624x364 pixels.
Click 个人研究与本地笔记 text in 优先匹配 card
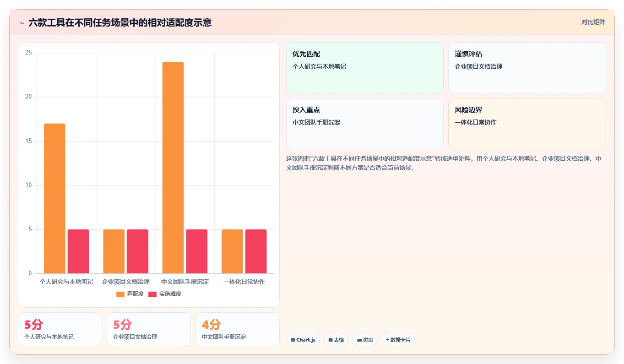click(319, 66)
